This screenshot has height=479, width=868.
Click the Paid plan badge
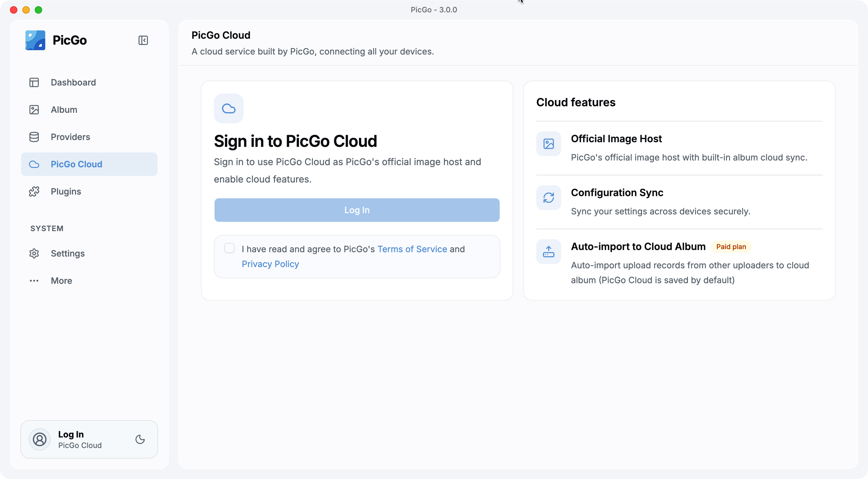point(731,247)
